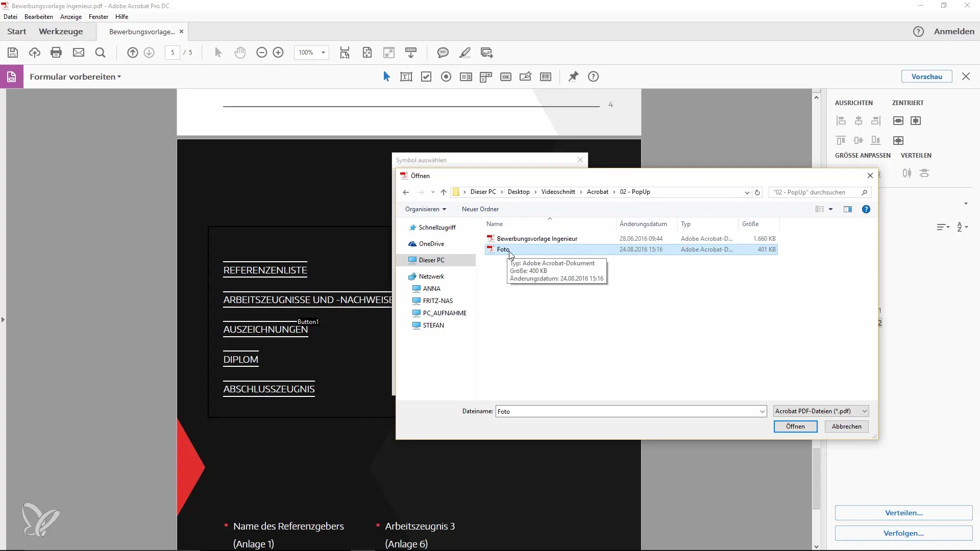Image resolution: width=980 pixels, height=551 pixels.
Task: Click the fit page view icon
Action: (x=368, y=53)
